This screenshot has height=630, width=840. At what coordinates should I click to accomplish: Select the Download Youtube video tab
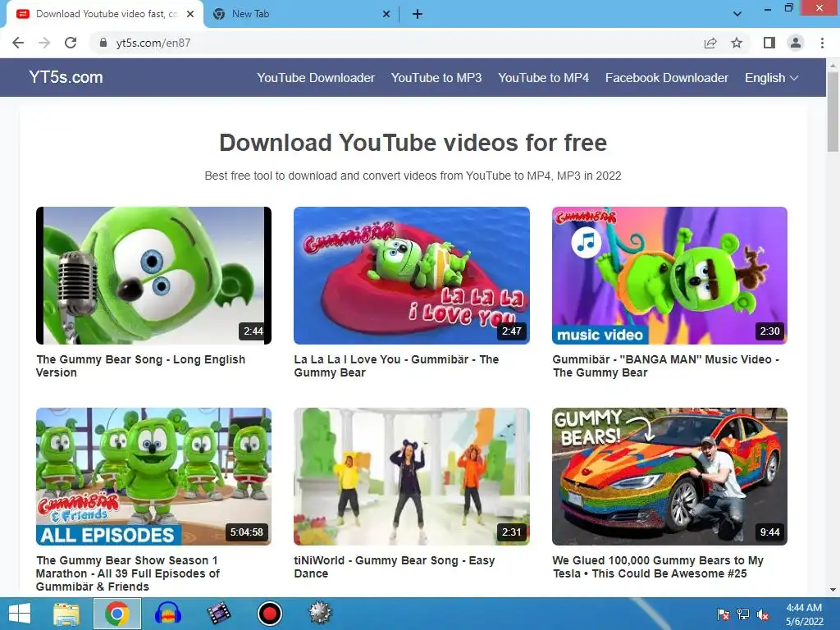tap(105, 15)
